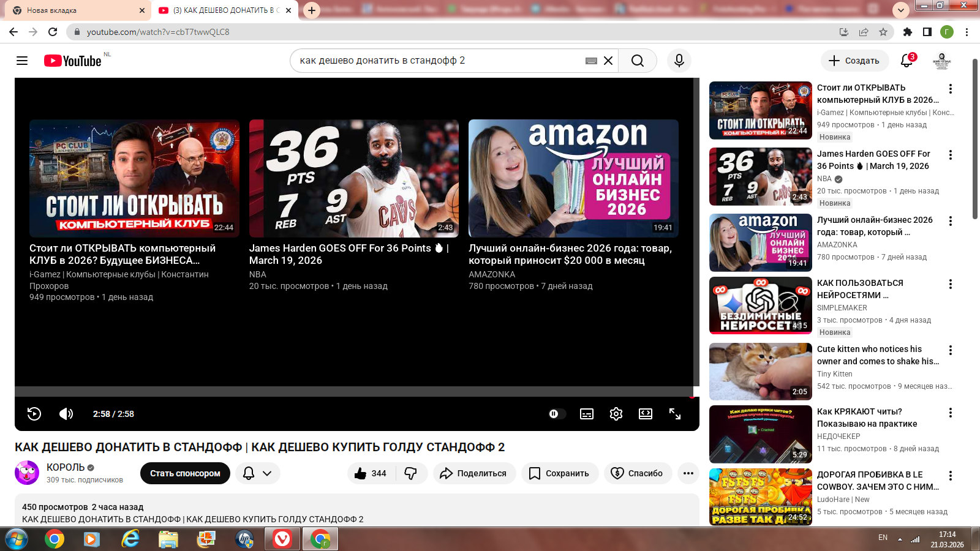The height and width of the screenshot is (551, 980).
Task: Replay the video
Action: [34, 414]
